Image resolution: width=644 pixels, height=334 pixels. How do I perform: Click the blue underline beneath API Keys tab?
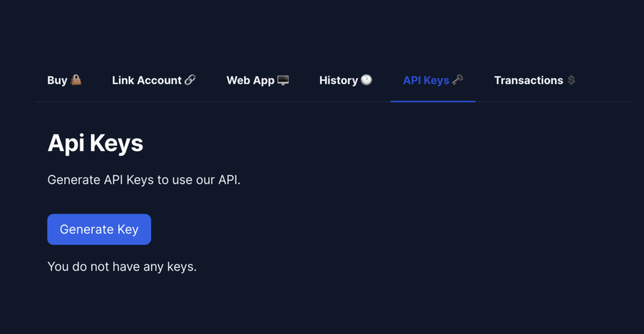(433, 101)
